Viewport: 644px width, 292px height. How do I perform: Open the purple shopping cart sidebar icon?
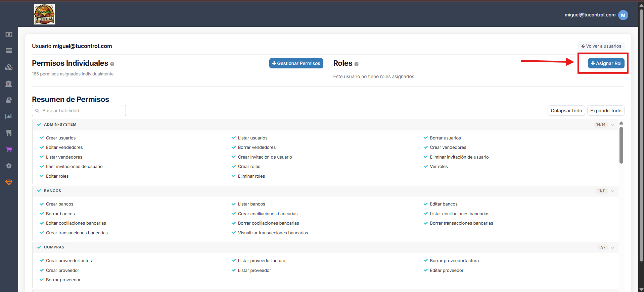[9, 150]
